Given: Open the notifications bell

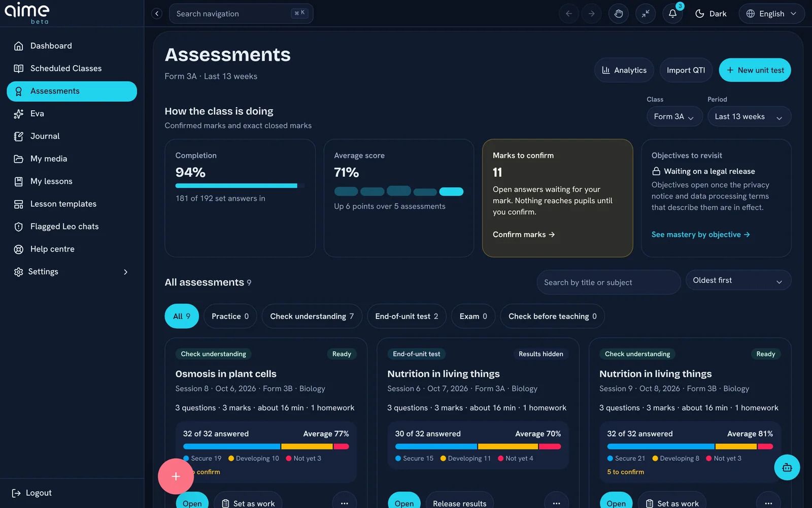Looking at the screenshot, I should (x=672, y=14).
